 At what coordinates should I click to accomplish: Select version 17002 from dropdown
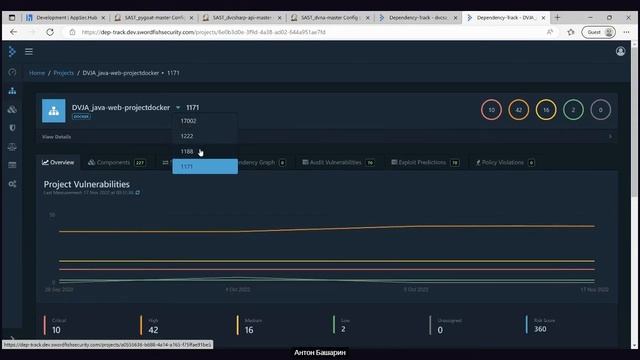[x=205, y=121]
